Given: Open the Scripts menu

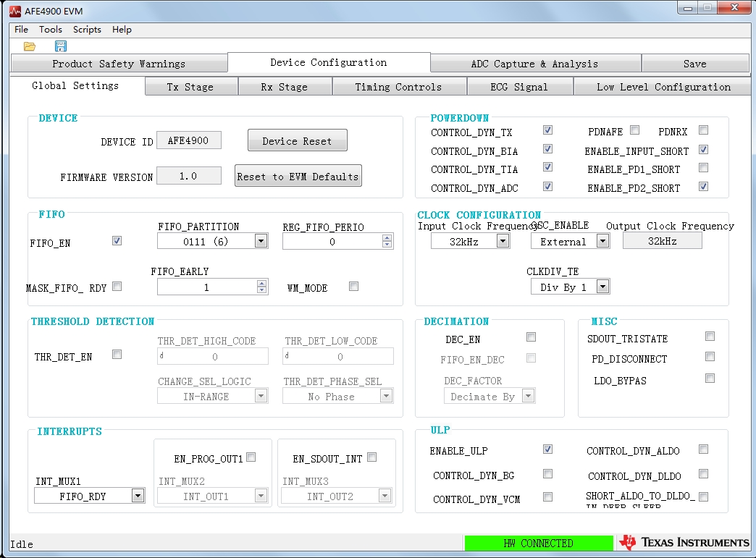Looking at the screenshot, I should point(87,30).
